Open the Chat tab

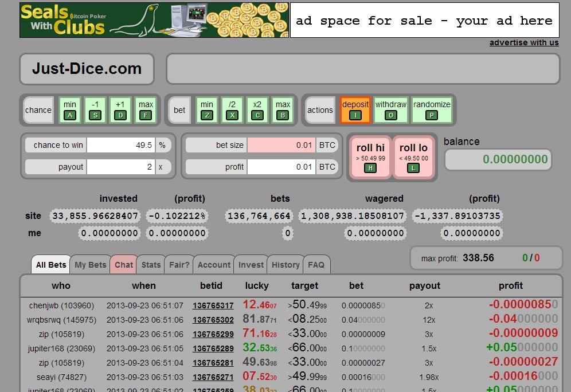[x=123, y=265]
